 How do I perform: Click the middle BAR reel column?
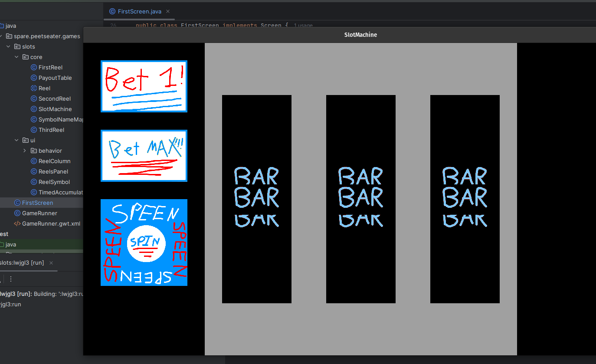tap(360, 199)
